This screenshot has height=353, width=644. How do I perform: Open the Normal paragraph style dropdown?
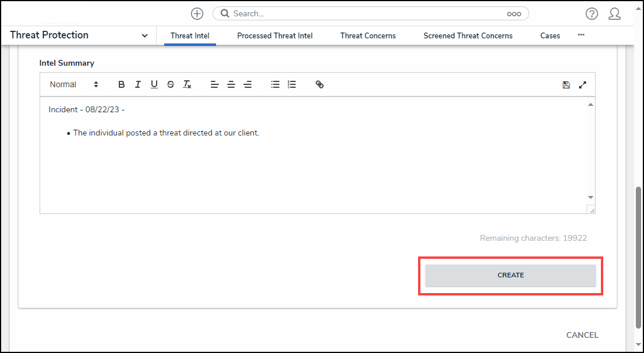click(74, 84)
